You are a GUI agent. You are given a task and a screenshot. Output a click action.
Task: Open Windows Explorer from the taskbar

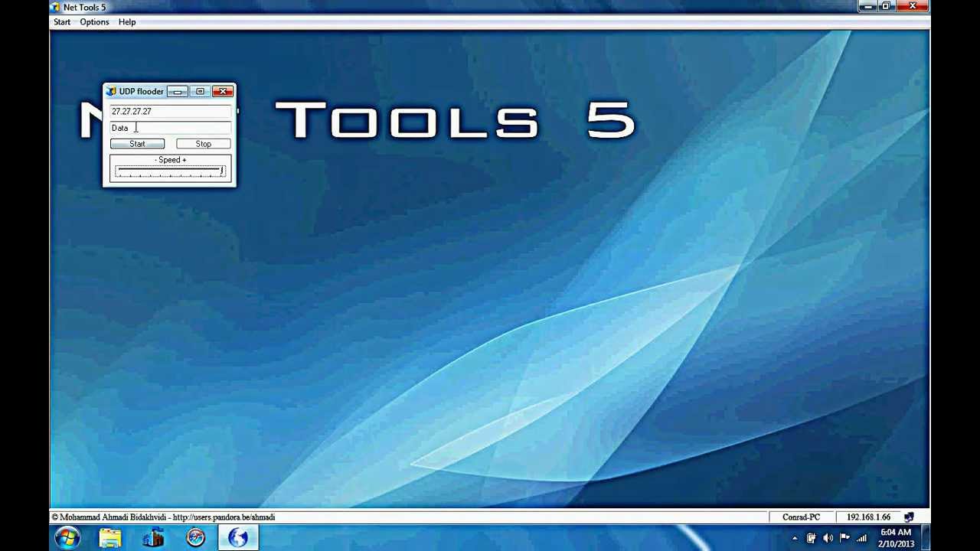coord(110,538)
